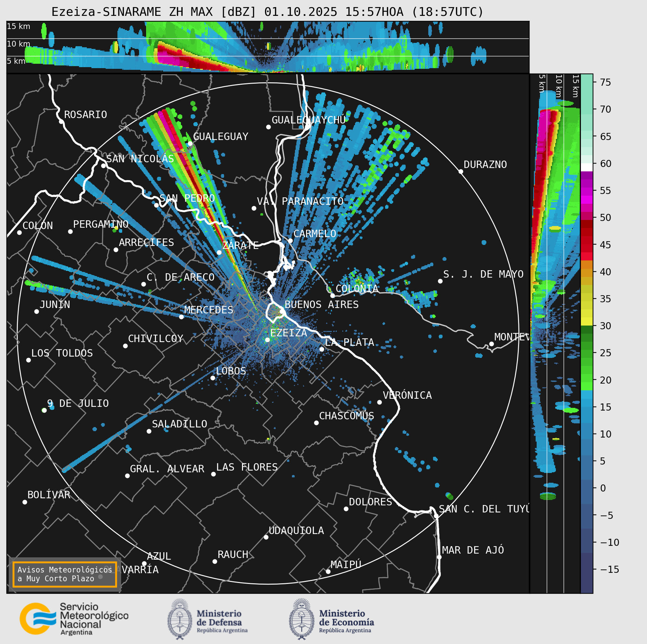Click the BUENOS AIRES map label
The width and height of the screenshot is (647, 644).
click(322, 304)
